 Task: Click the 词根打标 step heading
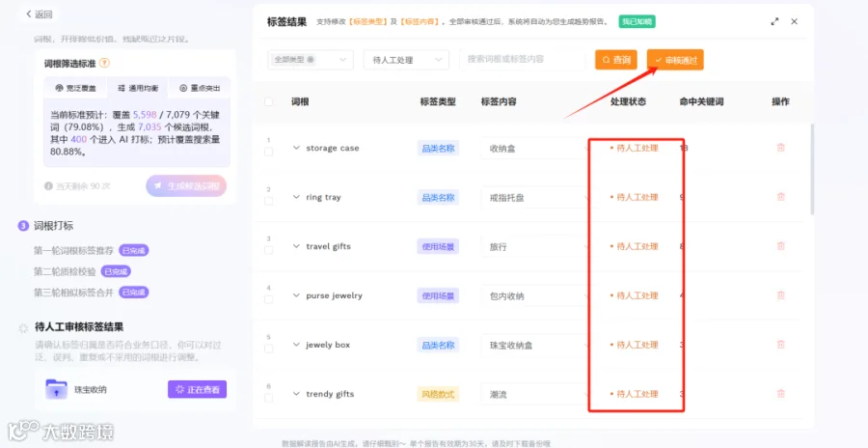54,226
